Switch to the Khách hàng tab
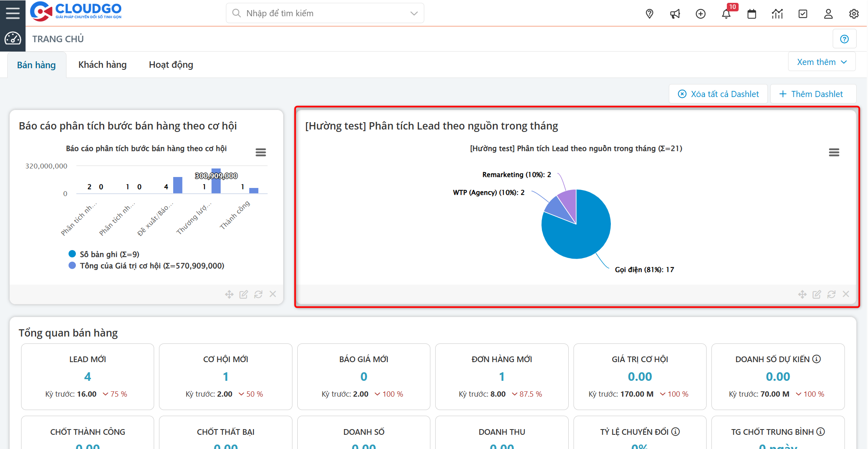This screenshot has width=868, height=449. 102,65
